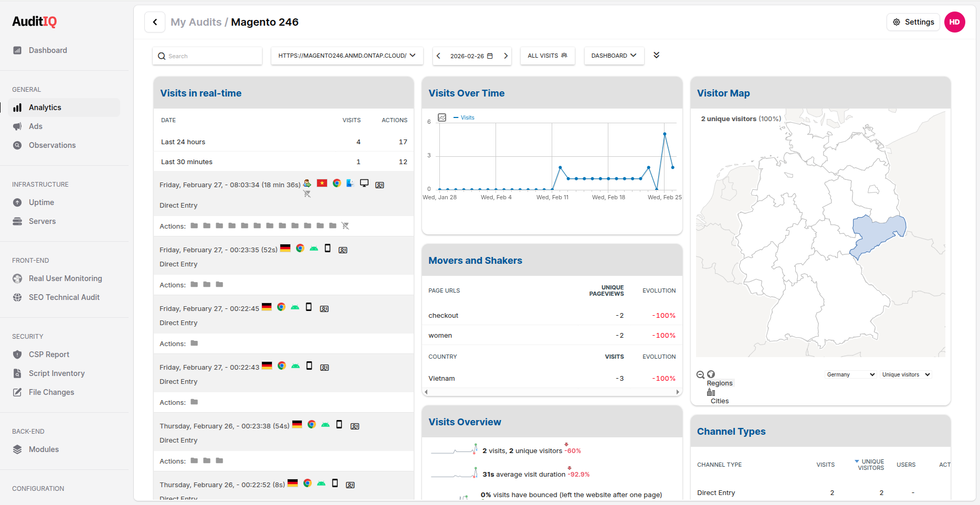This screenshot has height=505, width=980.
Task: Expand the top bar double chevron
Action: [x=656, y=55]
